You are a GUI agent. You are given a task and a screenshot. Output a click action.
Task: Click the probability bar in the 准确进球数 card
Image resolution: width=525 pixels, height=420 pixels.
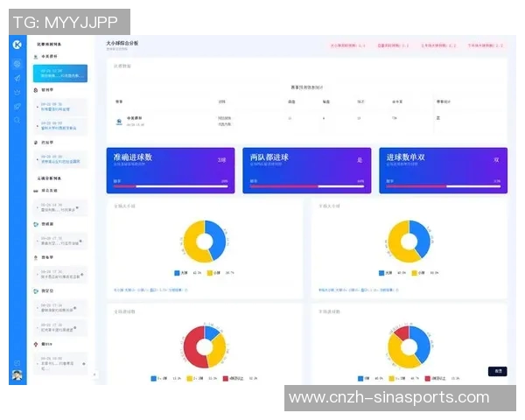pyautogui.click(x=171, y=186)
